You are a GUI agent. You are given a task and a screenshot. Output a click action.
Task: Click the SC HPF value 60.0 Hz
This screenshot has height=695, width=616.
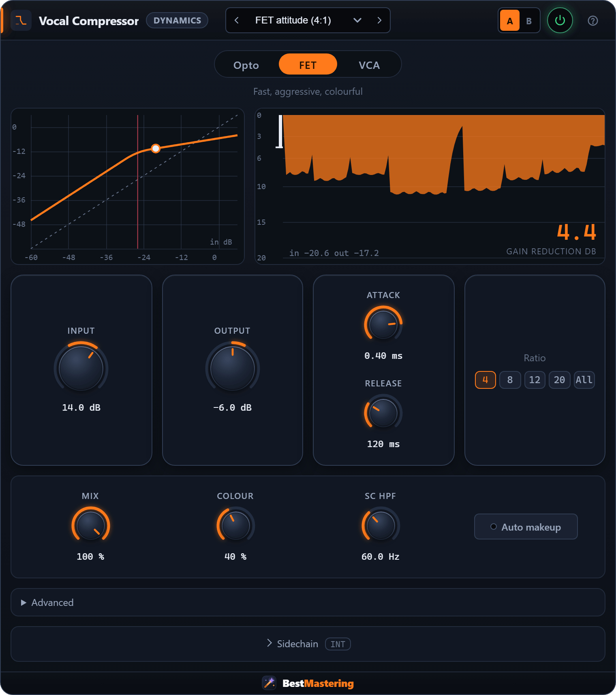click(x=381, y=556)
